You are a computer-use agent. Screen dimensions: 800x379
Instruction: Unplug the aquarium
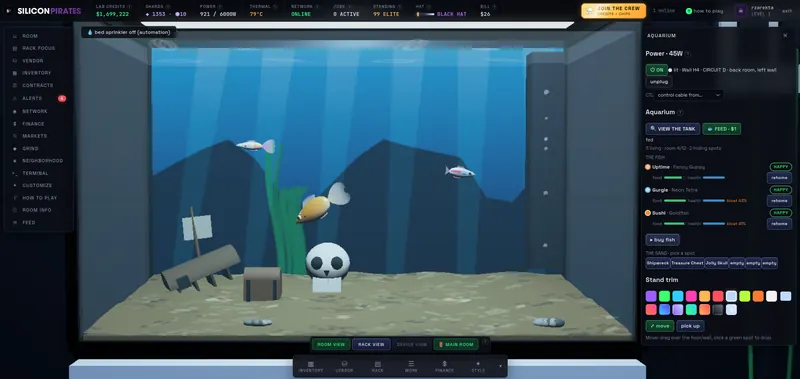pos(659,82)
